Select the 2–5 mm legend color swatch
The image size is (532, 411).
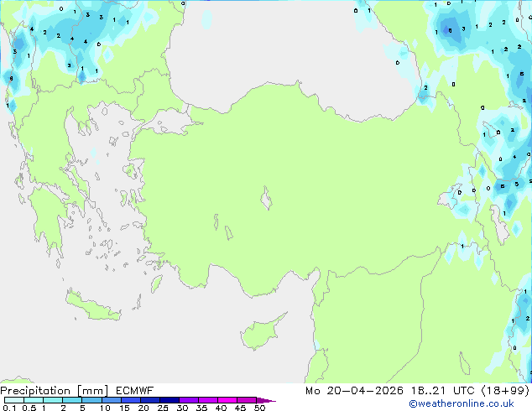click(x=72, y=400)
